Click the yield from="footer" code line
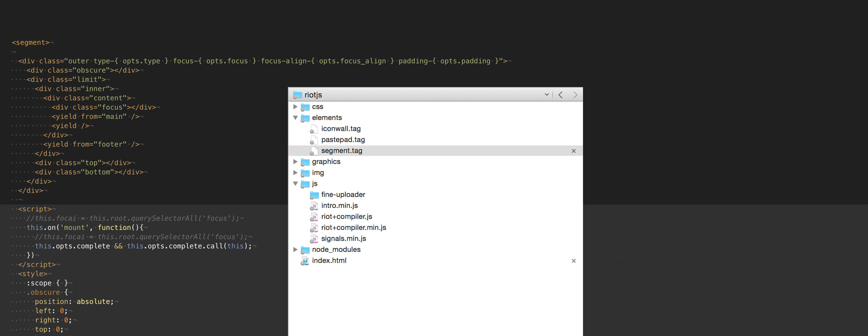The image size is (868, 336). coord(91,144)
